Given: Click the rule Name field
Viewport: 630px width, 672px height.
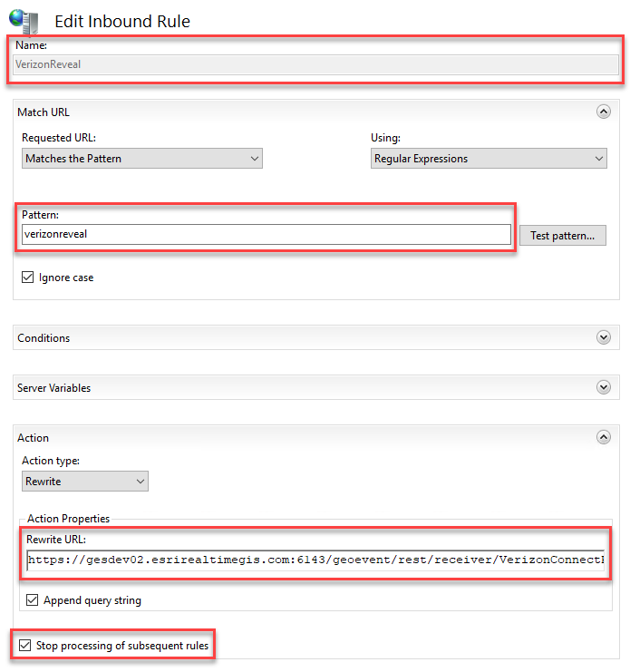Looking at the screenshot, I should click(x=315, y=64).
